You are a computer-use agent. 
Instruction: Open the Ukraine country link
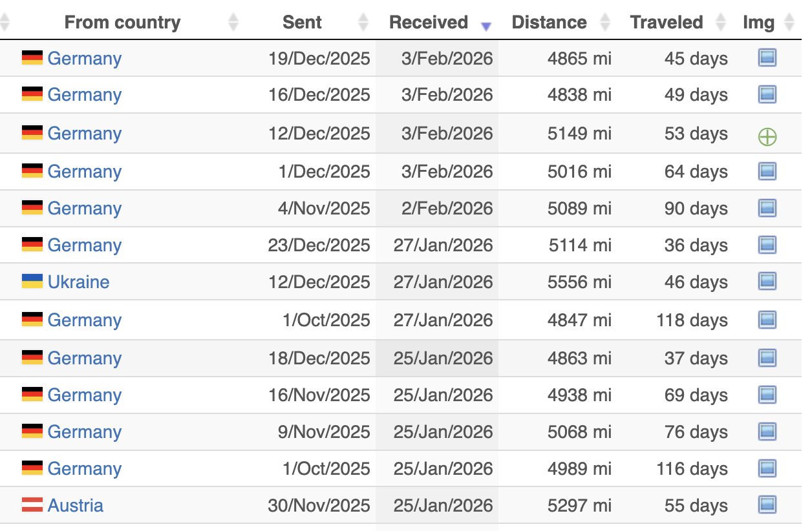(78, 282)
